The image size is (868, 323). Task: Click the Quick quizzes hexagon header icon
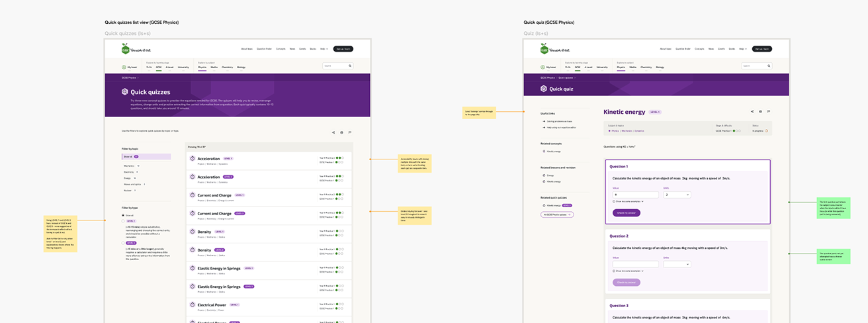(124, 92)
